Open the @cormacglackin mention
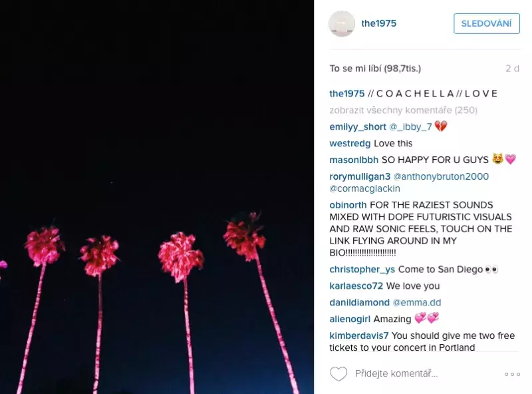 [x=364, y=188]
